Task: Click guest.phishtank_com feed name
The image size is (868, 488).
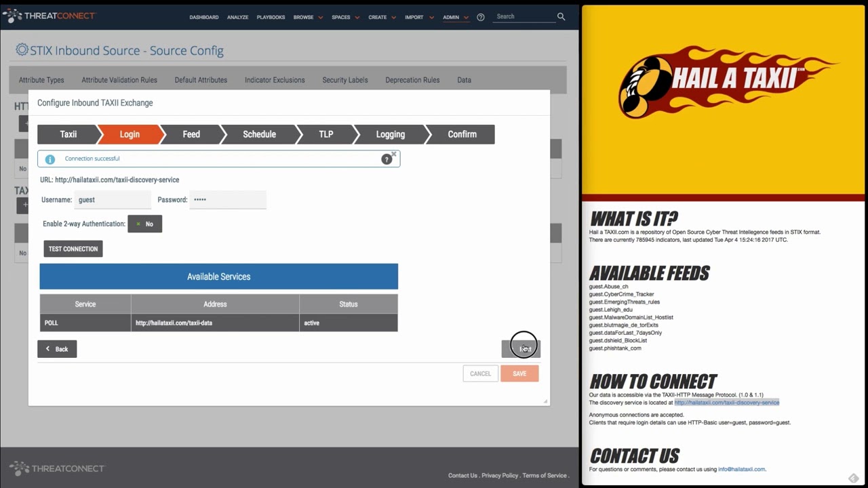Action: pos(614,348)
